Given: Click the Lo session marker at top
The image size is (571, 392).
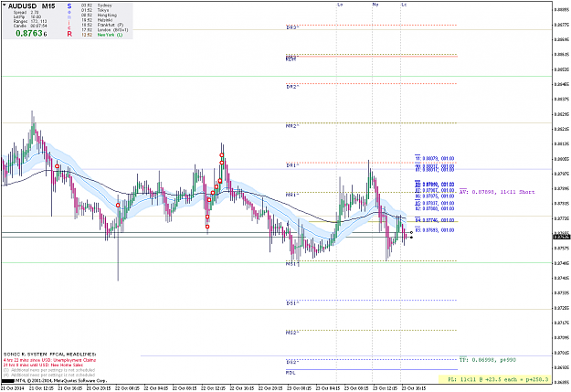Looking at the screenshot, I should (x=340, y=5).
